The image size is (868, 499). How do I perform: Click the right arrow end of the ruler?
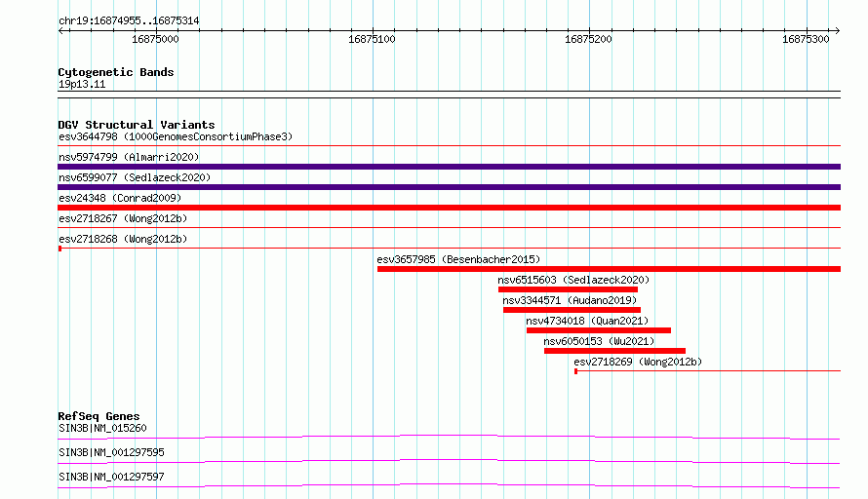838,30
